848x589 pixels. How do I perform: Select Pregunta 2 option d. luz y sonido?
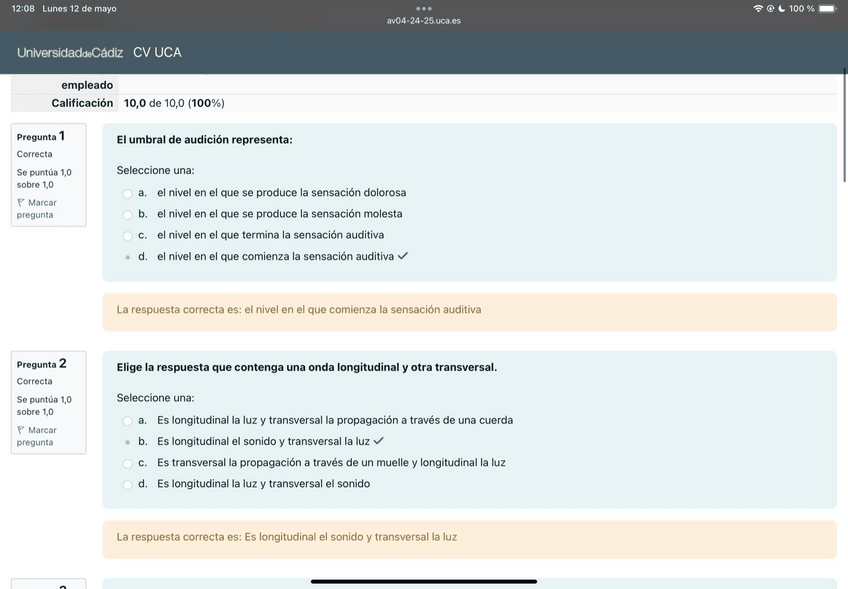[x=128, y=485]
